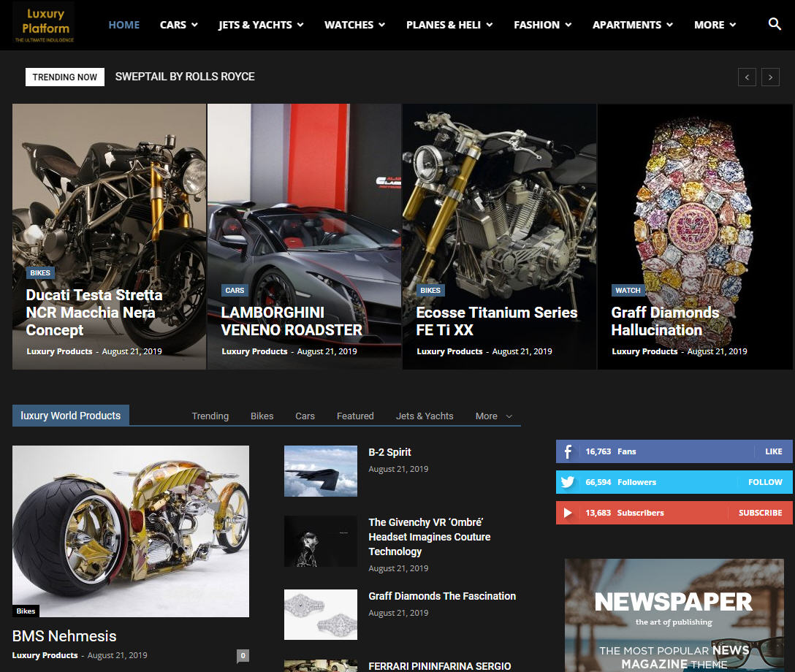Show next trending item arrow

coord(770,77)
